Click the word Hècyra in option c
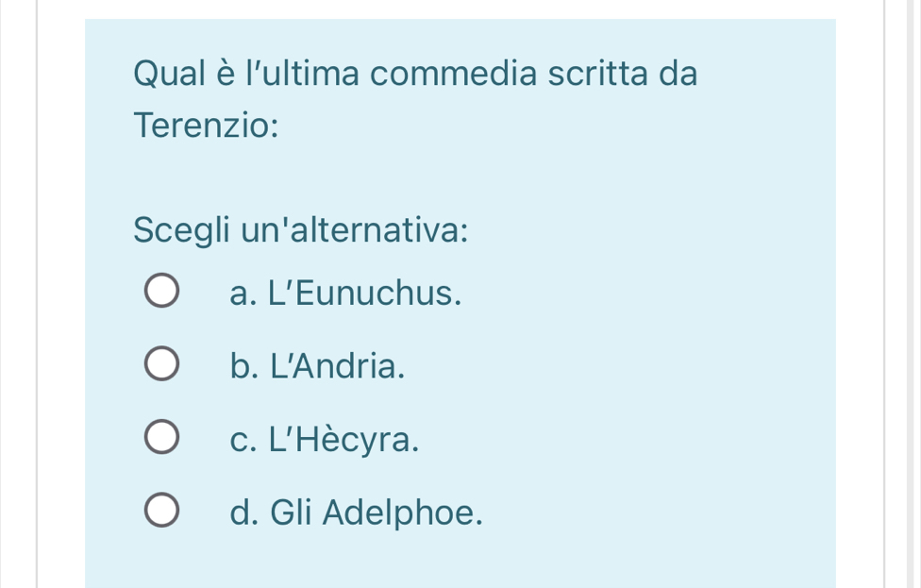Viewport: 921px width, 588px height. pyautogui.click(x=356, y=439)
